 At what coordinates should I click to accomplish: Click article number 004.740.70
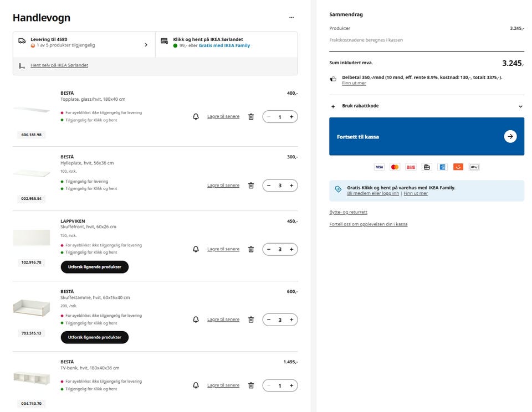31,404
